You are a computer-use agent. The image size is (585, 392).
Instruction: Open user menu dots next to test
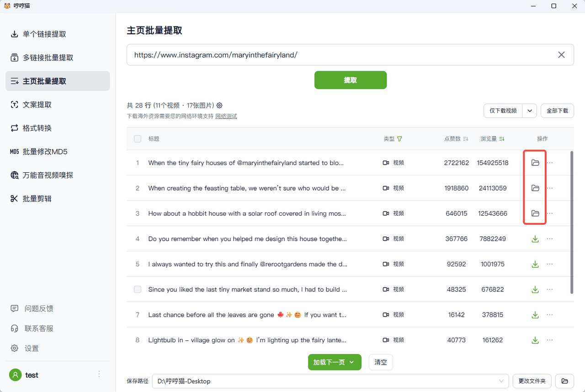point(99,374)
